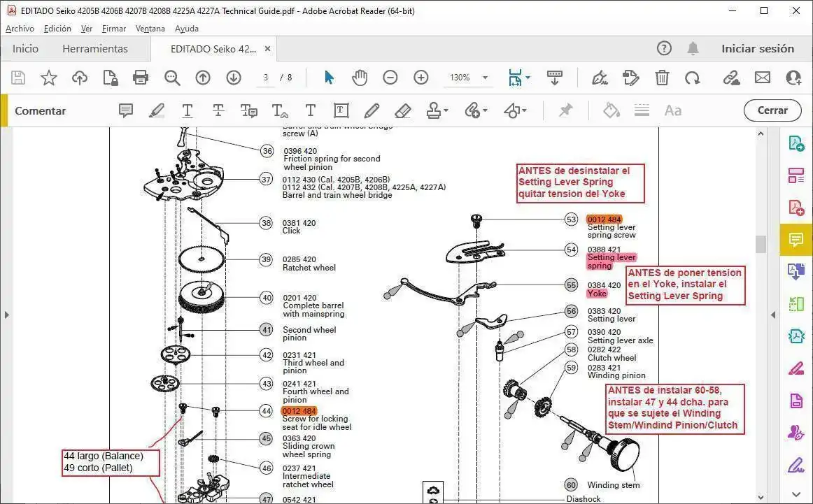Switch to the Inicio tab
Screen dimensions: 813x504
[25, 49]
